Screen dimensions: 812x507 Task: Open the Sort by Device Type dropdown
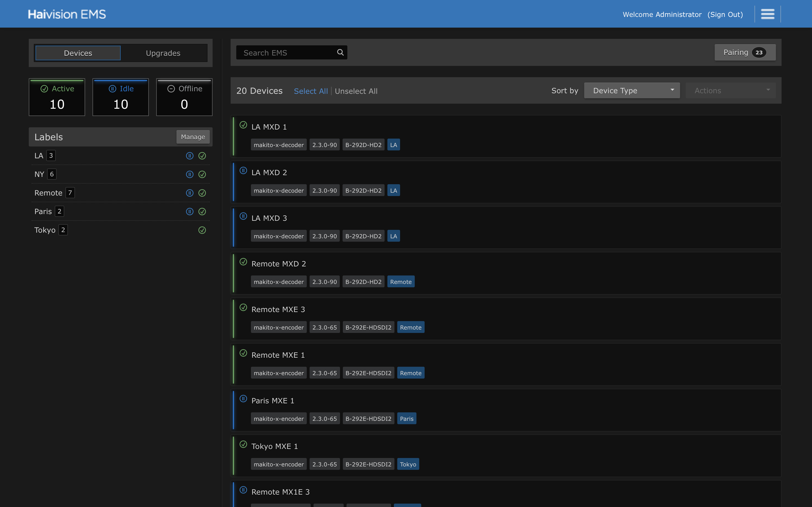632,90
